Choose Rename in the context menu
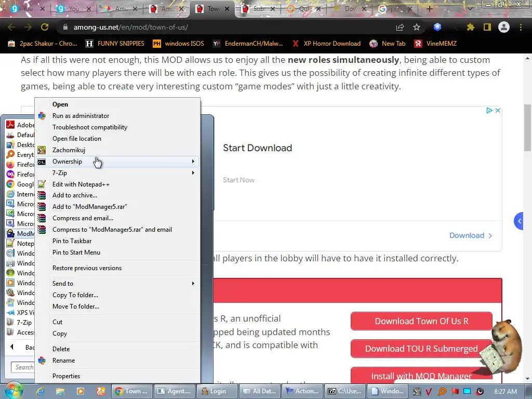Screen dimensions: 532x399 [117, 361]
